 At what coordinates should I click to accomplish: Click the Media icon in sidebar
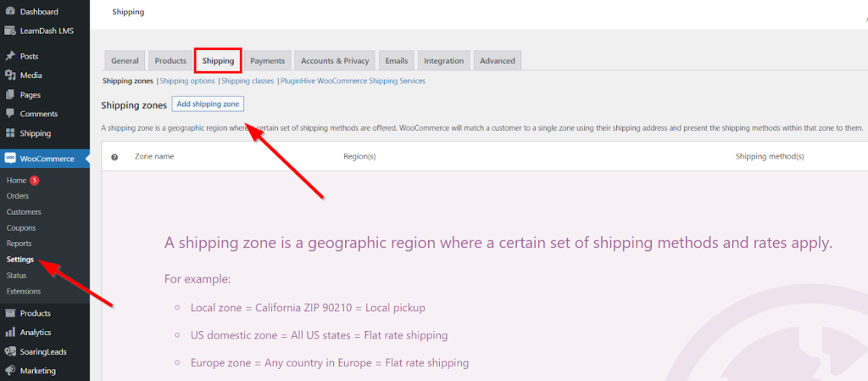click(x=10, y=76)
